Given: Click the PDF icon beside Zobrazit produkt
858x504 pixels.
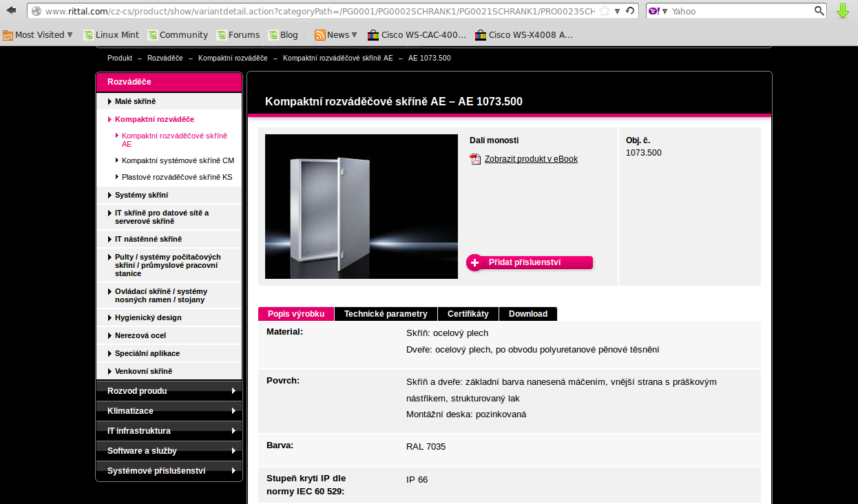Looking at the screenshot, I should pos(475,159).
